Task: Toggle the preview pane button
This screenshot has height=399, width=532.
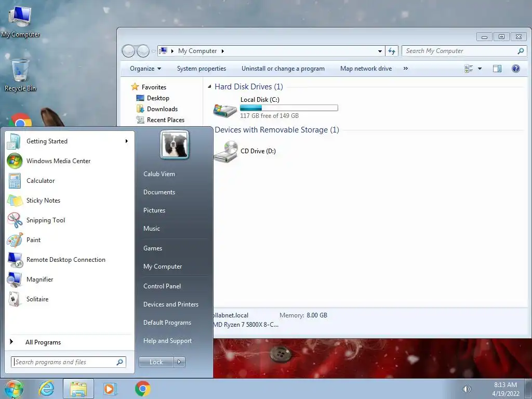Action: (497, 69)
